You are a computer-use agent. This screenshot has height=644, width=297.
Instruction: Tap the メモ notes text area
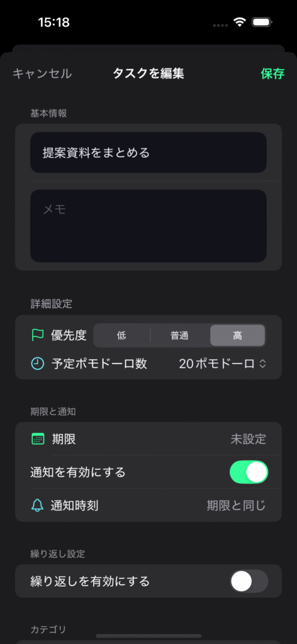(x=148, y=226)
